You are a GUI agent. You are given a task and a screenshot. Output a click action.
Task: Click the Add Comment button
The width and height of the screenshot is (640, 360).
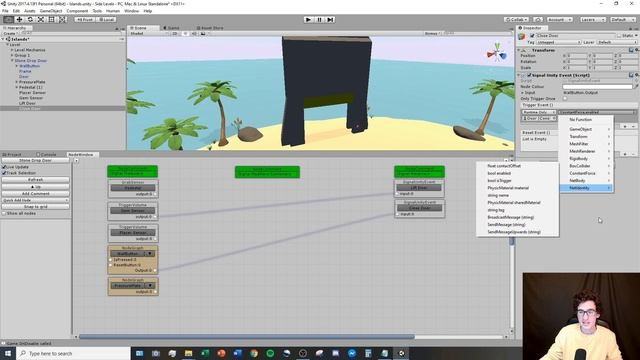(x=36, y=193)
